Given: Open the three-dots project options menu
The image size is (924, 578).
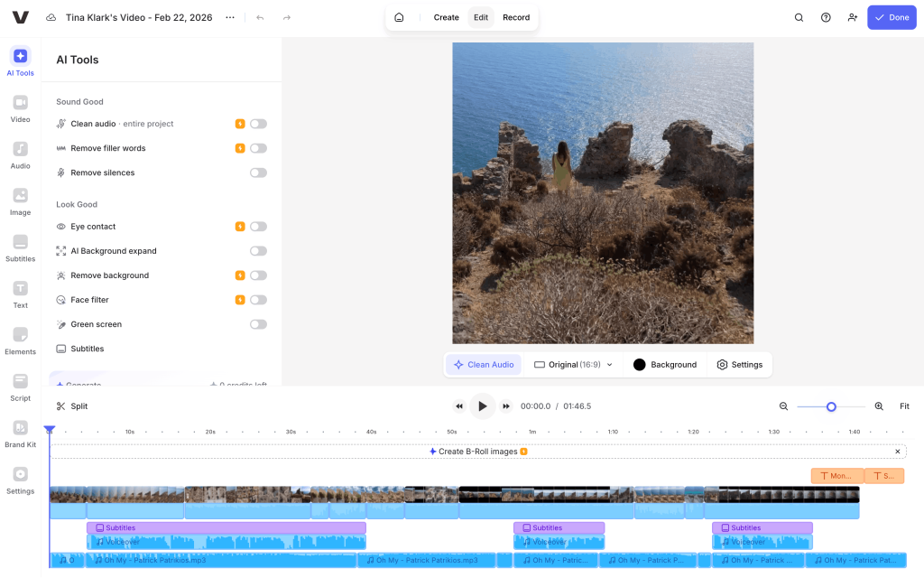Looking at the screenshot, I should 230,17.
